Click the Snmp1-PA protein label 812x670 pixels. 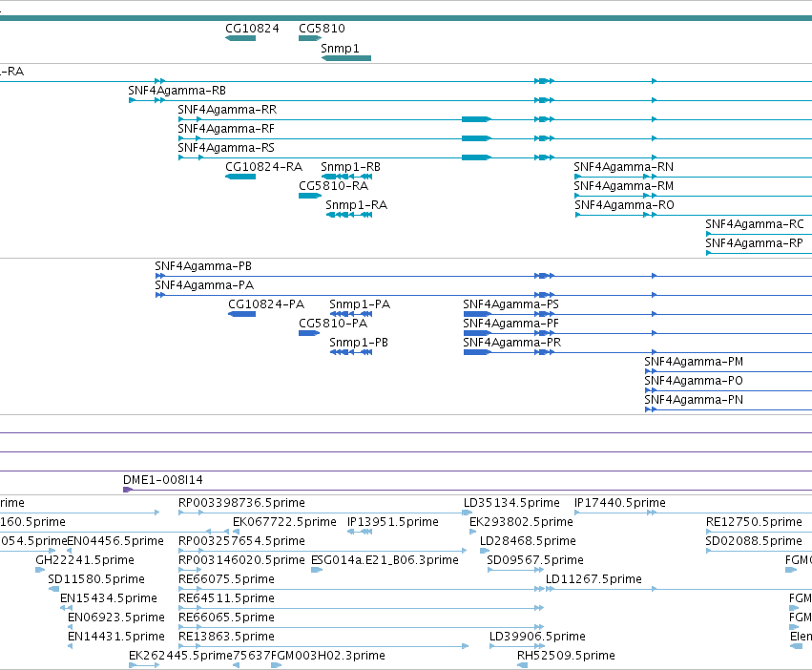[x=360, y=304]
